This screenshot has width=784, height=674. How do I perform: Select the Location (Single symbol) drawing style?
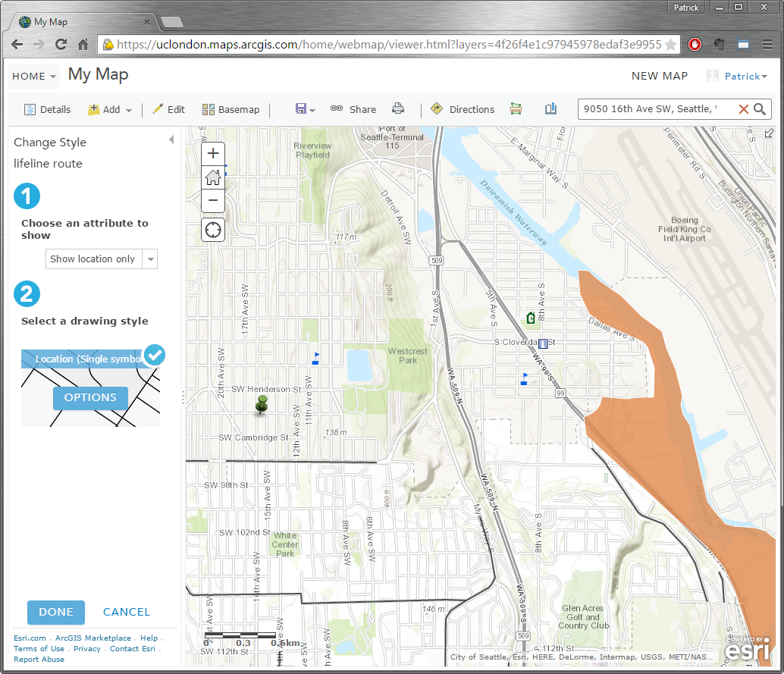[x=90, y=359]
